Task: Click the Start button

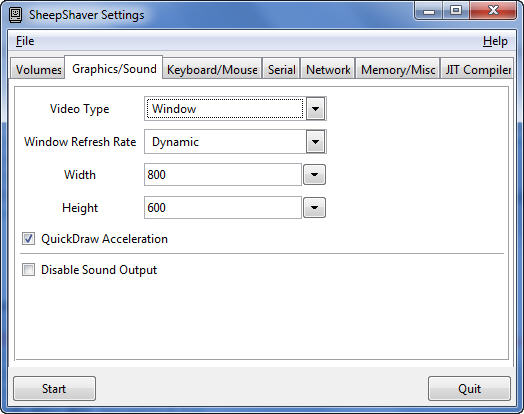Action: [54, 389]
